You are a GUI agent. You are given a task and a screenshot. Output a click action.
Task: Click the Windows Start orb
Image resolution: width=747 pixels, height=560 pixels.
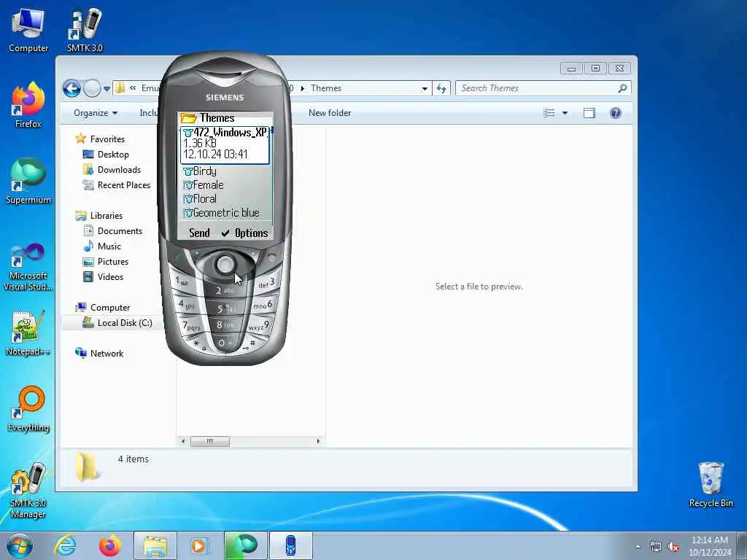tap(20, 545)
